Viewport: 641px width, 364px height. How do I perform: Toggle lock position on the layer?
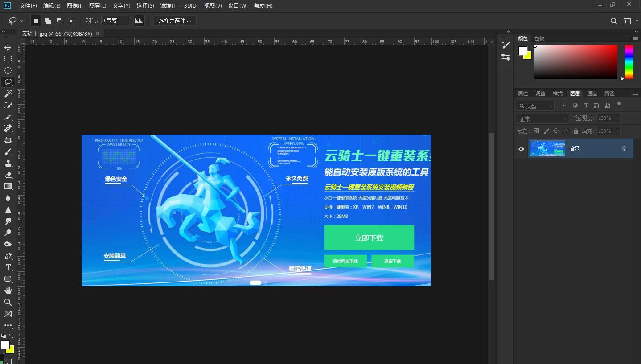(x=556, y=131)
